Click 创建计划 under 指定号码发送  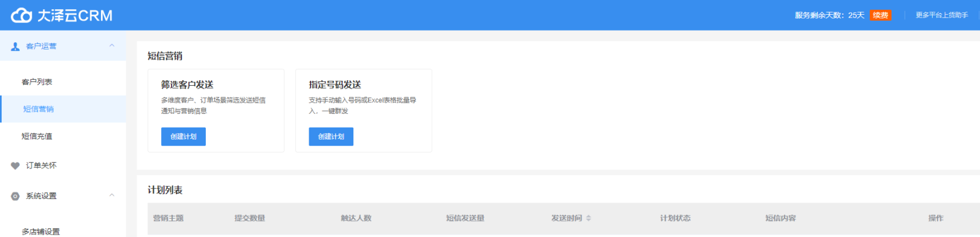click(x=331, y=137)
